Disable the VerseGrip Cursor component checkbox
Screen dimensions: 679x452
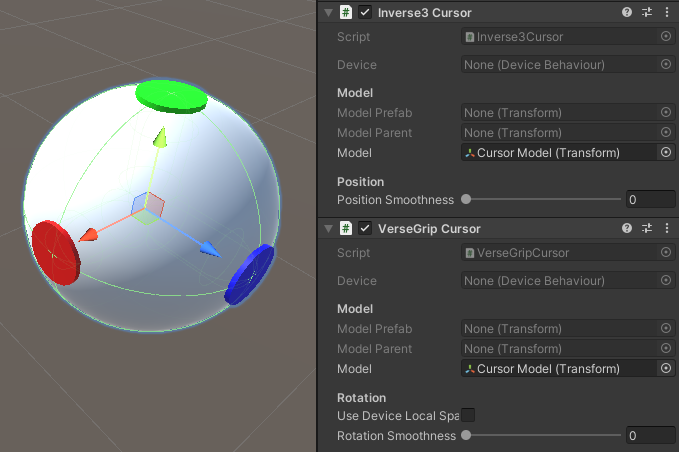(x=365, y=229)
